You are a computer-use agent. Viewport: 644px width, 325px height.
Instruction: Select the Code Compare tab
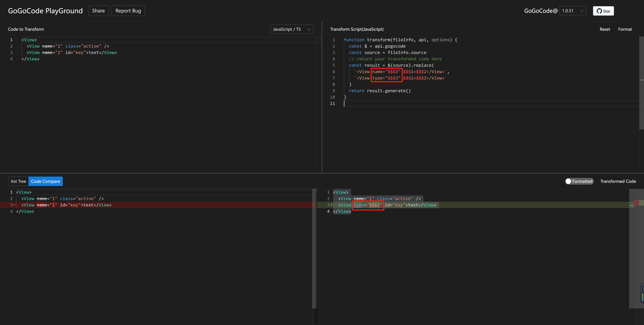tap(45, 181)
